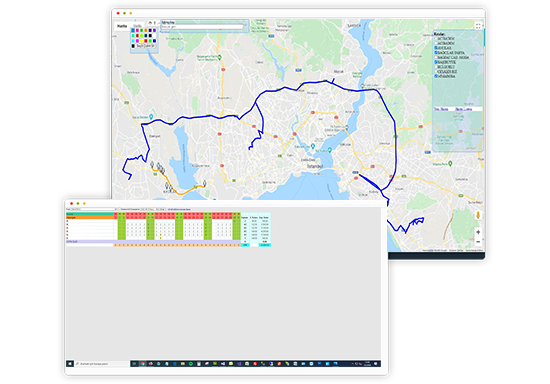
Task: Pick the yellow color swatch
Action: (141, 41)
